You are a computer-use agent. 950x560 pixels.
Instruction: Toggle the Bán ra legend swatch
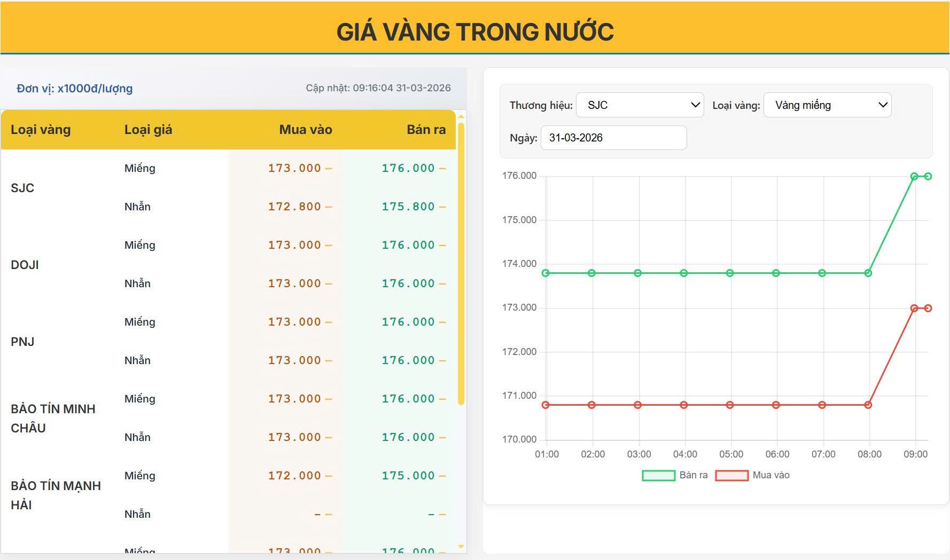click(x=658, y=475)
